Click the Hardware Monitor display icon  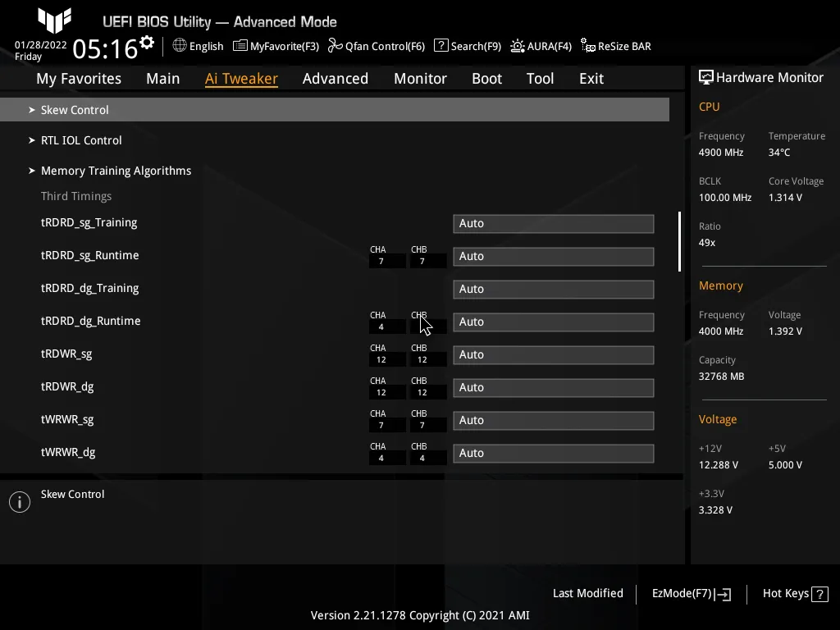[x=705, y=78]
